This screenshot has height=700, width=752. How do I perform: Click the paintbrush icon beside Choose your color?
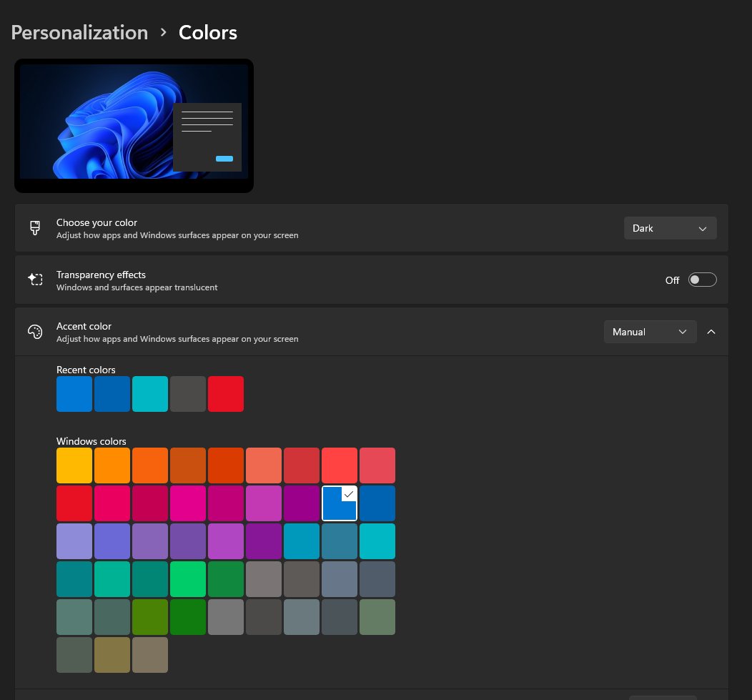[x=35, y=228]
